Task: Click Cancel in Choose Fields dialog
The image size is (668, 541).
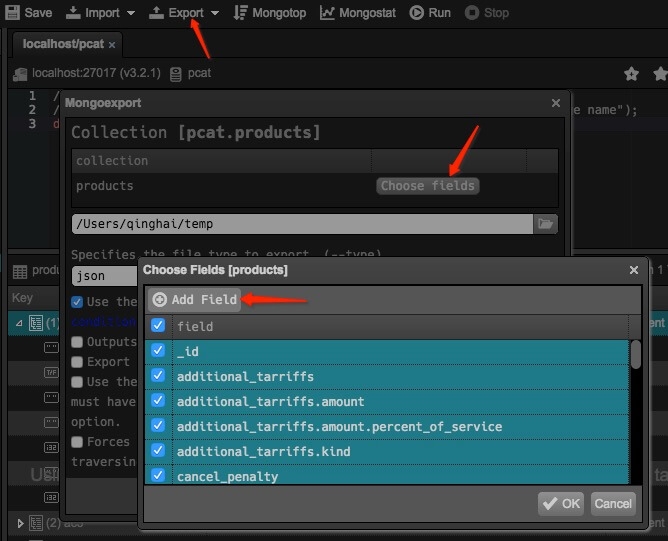Action: [x=613, y=504]
